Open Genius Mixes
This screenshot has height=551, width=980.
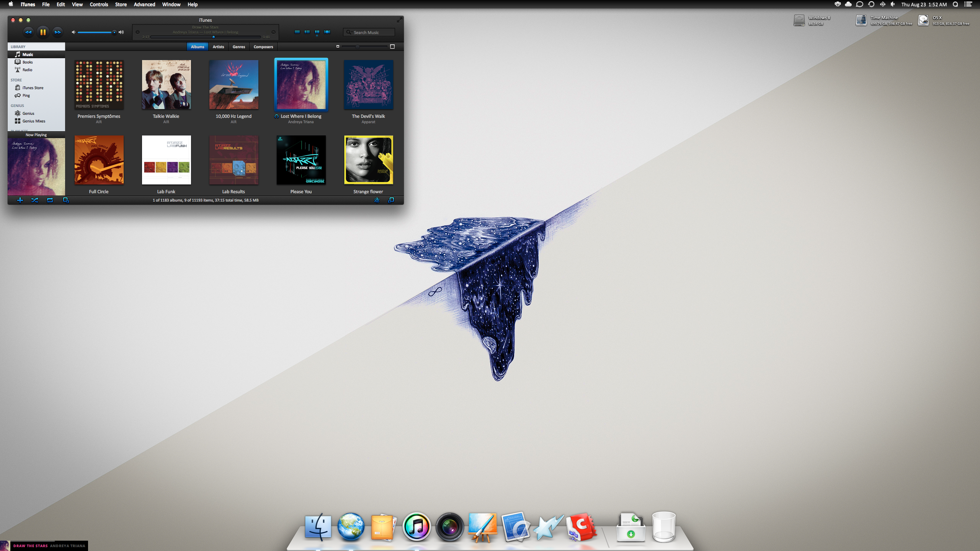click(x=36, y=121)
